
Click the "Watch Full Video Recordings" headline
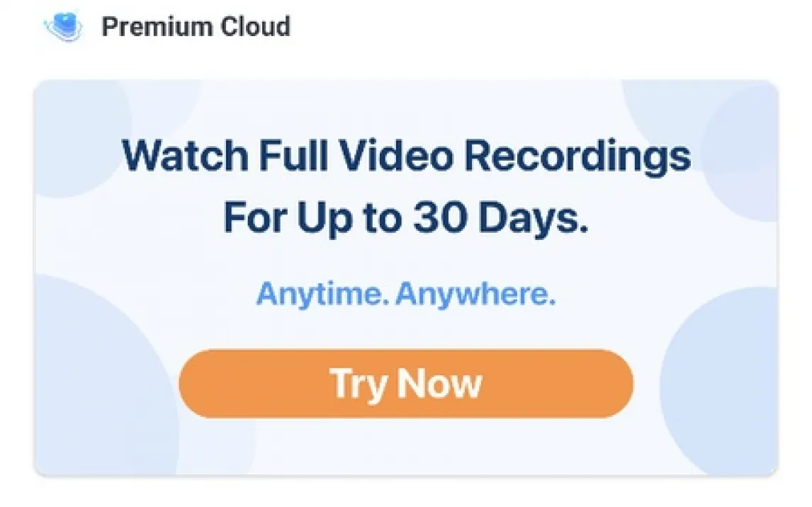coord(406,155)
